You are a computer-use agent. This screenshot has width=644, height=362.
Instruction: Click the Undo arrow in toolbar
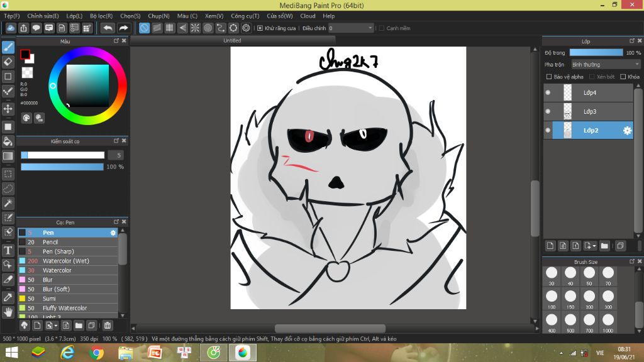(x=108, y=28)
